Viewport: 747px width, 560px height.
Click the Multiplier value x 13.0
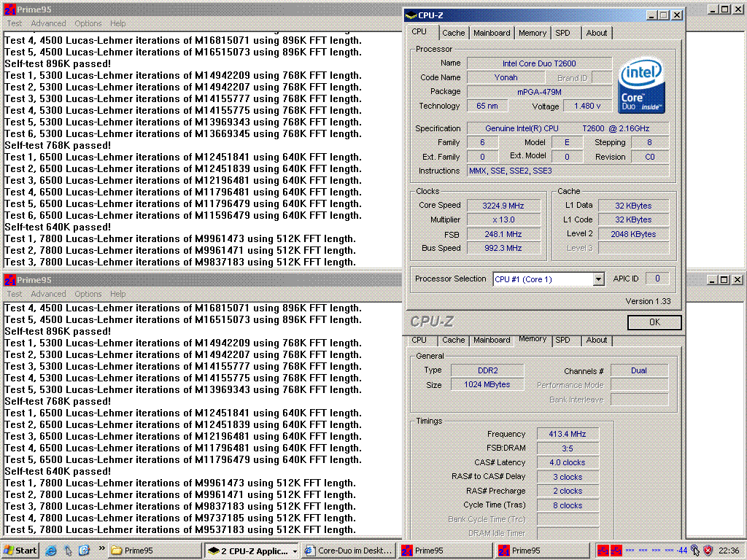[x=503, y=220]
